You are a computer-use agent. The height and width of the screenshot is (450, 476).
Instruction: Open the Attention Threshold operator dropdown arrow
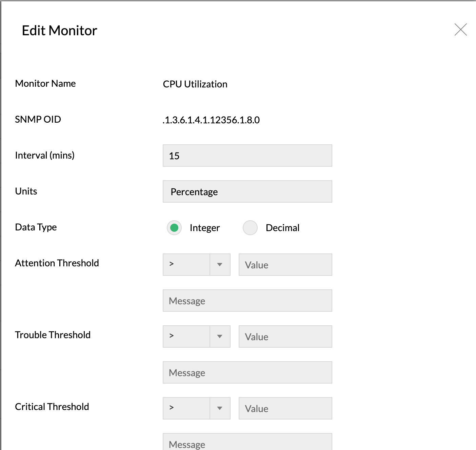pos(220,265)
